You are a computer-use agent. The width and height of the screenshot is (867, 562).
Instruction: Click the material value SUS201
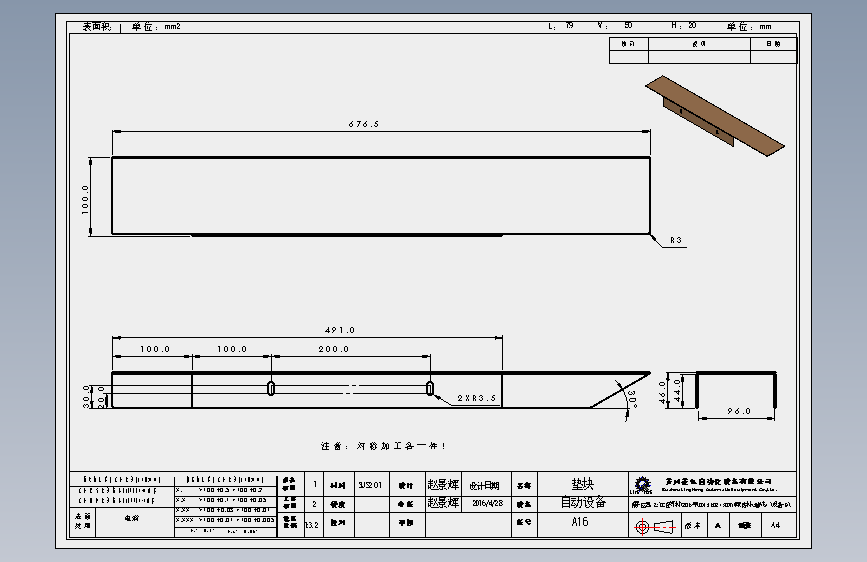click(x=369, y=485)
